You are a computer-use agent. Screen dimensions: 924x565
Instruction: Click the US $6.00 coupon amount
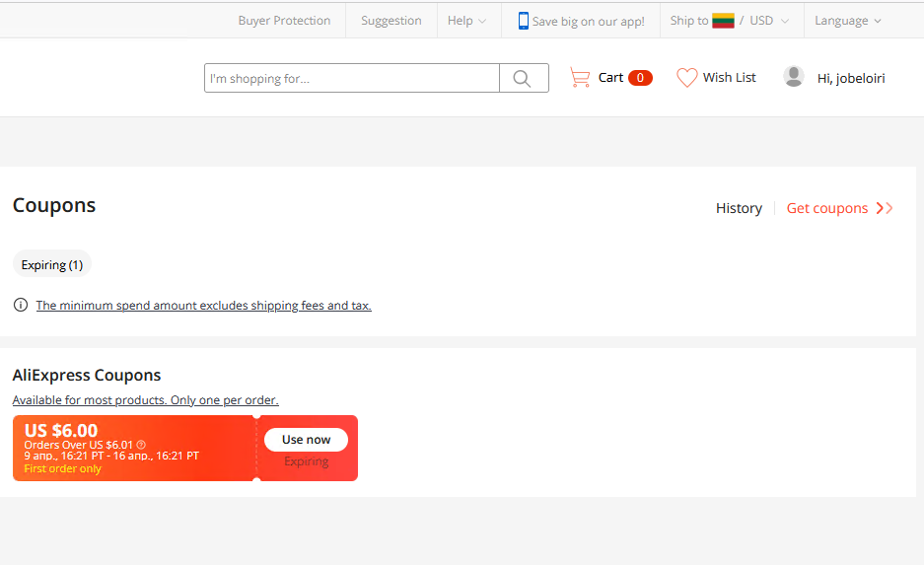[61, 431]
